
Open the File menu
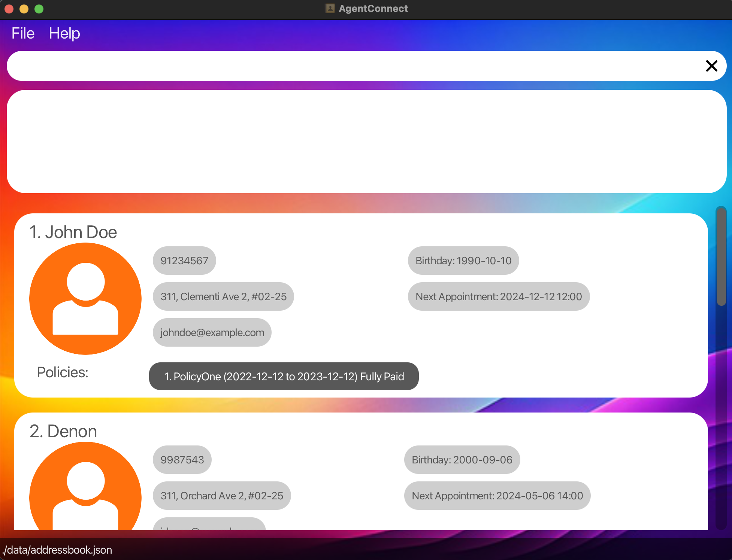click(x=23, y=33)
